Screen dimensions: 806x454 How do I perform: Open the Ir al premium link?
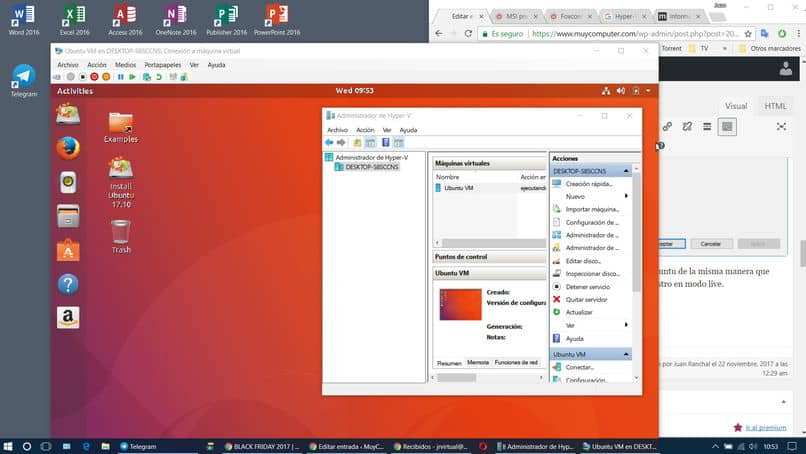(x=766, y=428)
